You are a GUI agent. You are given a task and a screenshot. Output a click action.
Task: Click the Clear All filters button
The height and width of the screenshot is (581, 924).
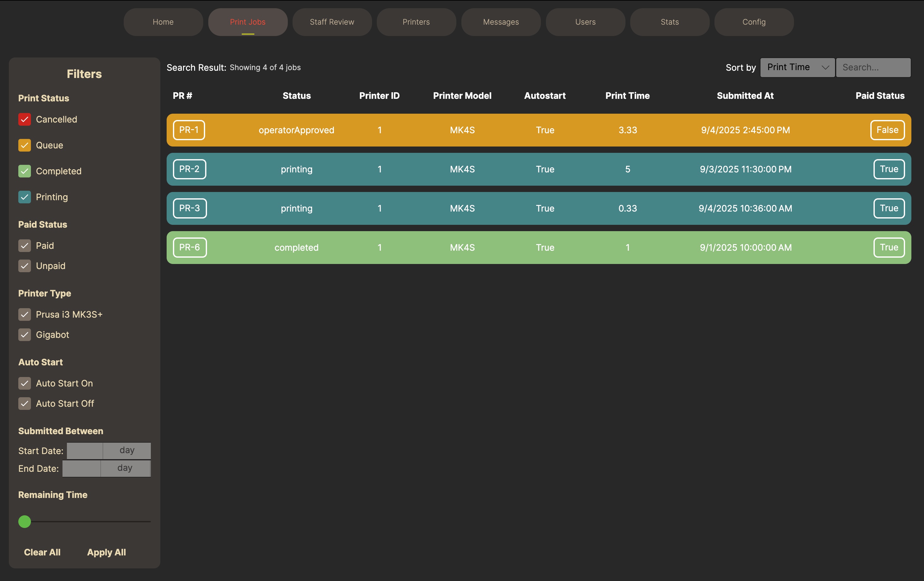click(42, 552)
